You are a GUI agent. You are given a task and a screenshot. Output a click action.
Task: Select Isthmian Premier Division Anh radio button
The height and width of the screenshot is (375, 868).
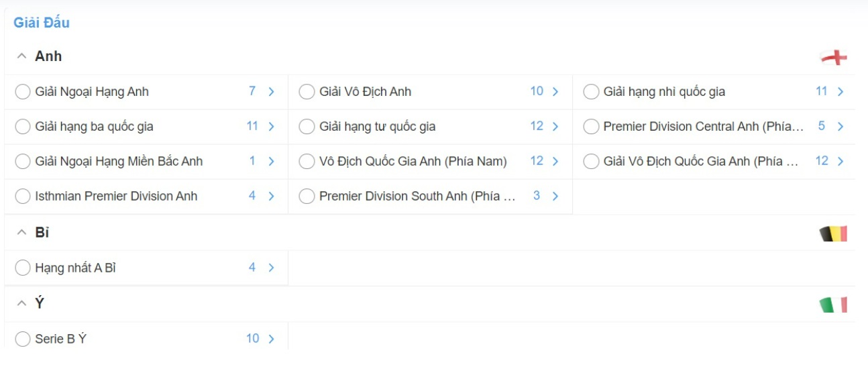[x=23, y=197]
